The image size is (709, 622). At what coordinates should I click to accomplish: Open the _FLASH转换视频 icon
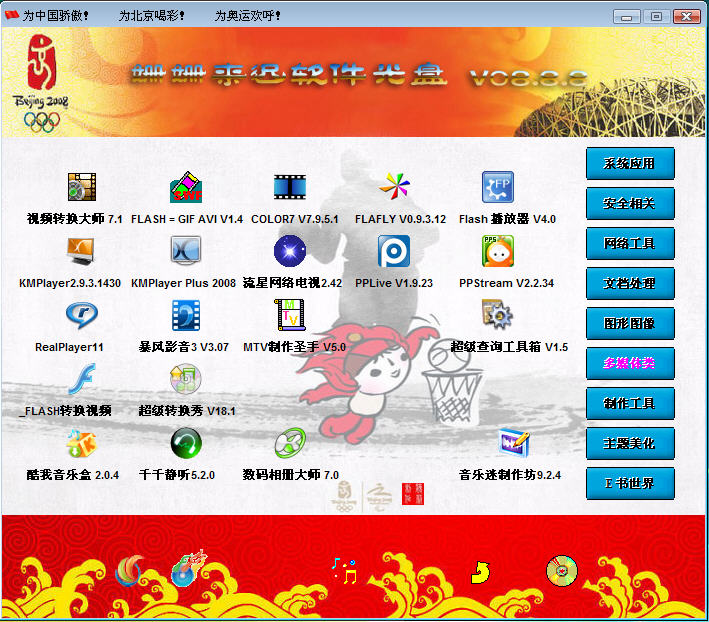point(83,379)
